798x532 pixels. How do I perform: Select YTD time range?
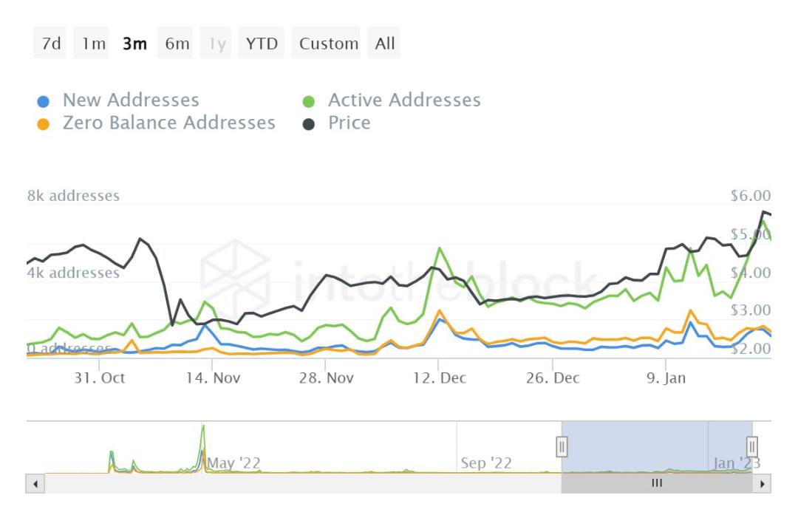(x=262, y=44)
